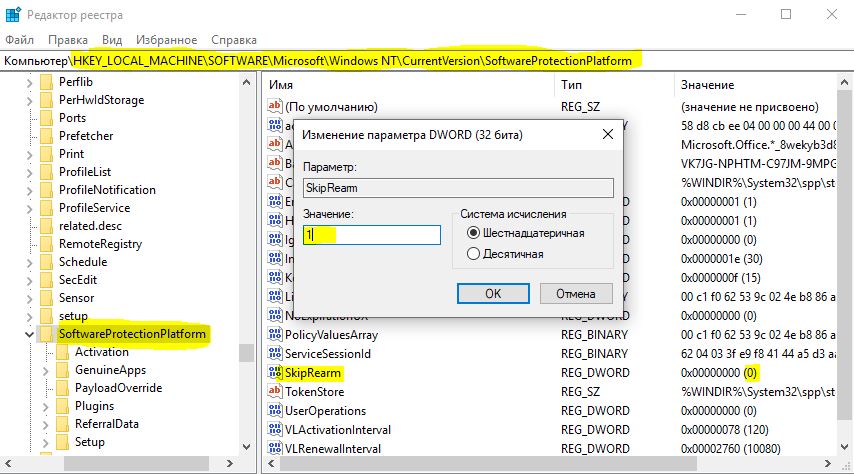Click the Prefetcher folder icon

47,136
